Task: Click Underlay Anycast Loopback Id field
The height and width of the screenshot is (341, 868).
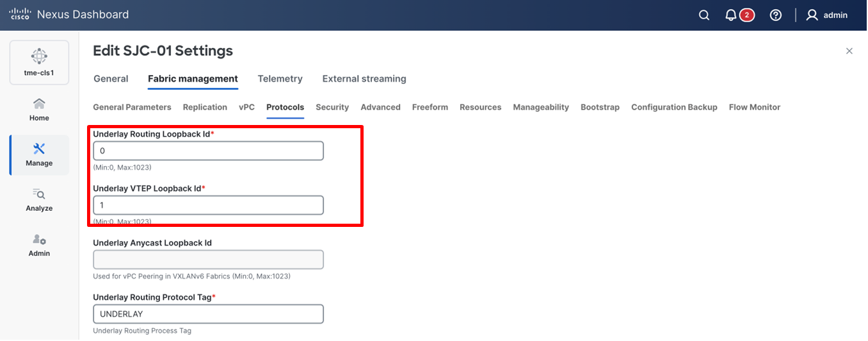Action: 208,260
